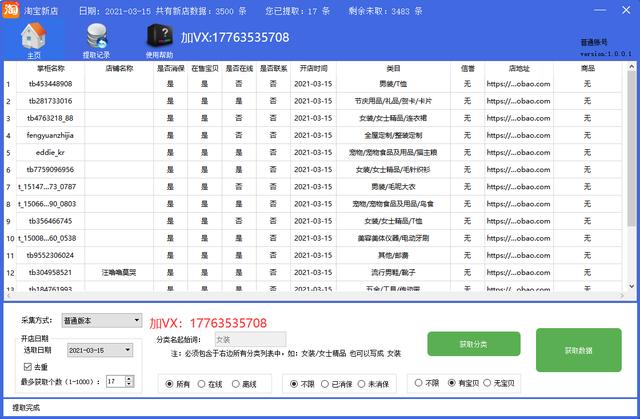Open the 使用帮助 help icon

click(160, 40)
